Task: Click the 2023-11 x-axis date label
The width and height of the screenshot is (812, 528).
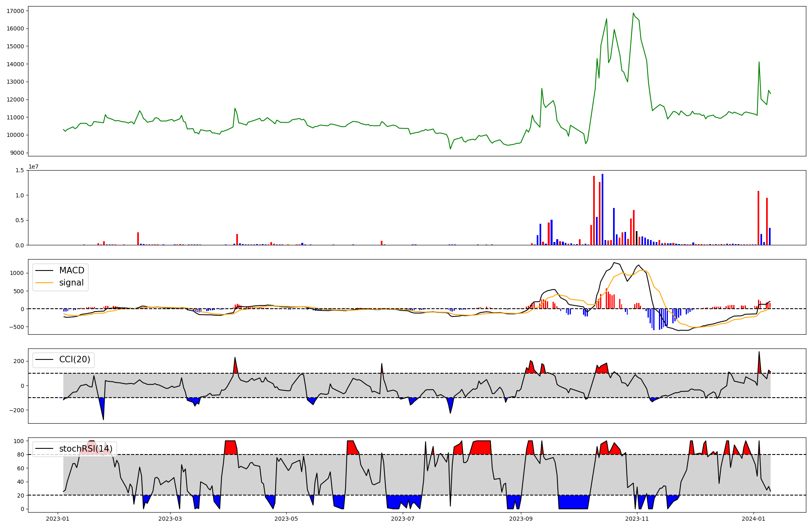Action: click(637, 519)
